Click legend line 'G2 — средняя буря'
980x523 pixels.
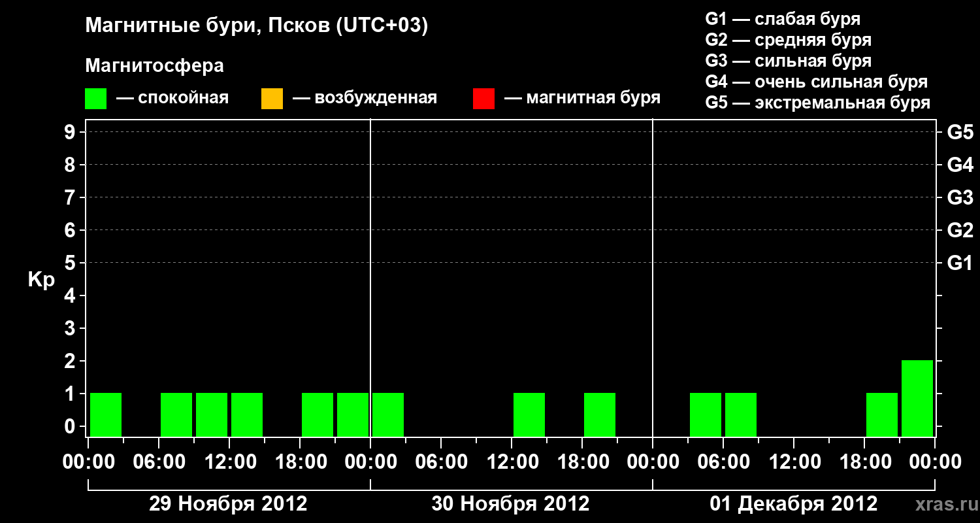click(788, 39)
